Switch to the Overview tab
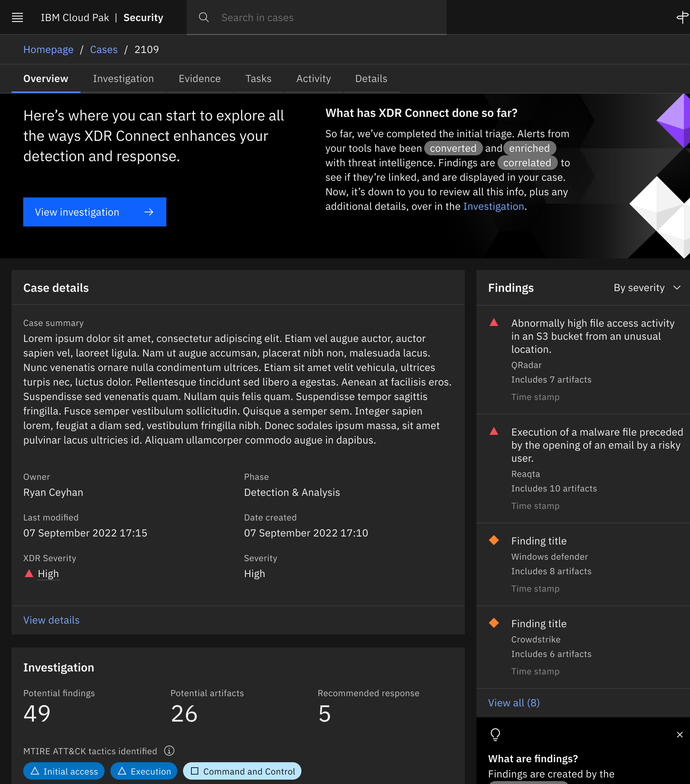690x784 pixels. 46,79
